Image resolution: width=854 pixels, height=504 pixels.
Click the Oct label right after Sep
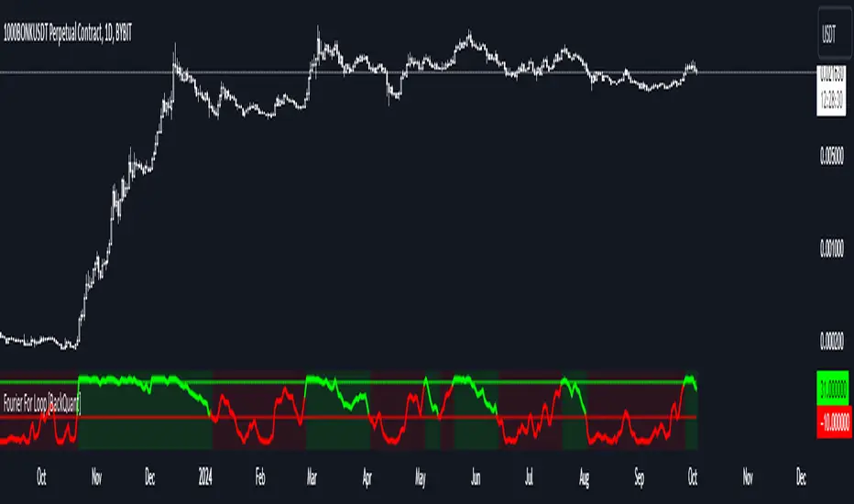click(692, 477)
